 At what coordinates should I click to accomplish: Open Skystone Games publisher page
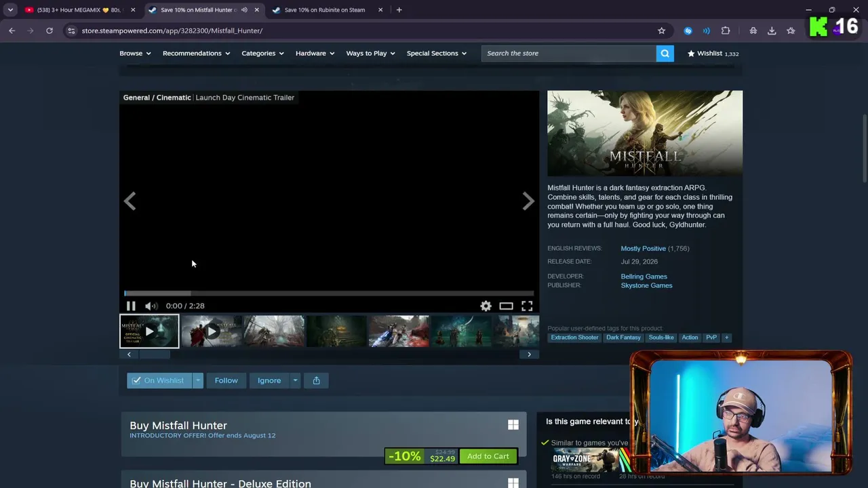tap(646, 285)
